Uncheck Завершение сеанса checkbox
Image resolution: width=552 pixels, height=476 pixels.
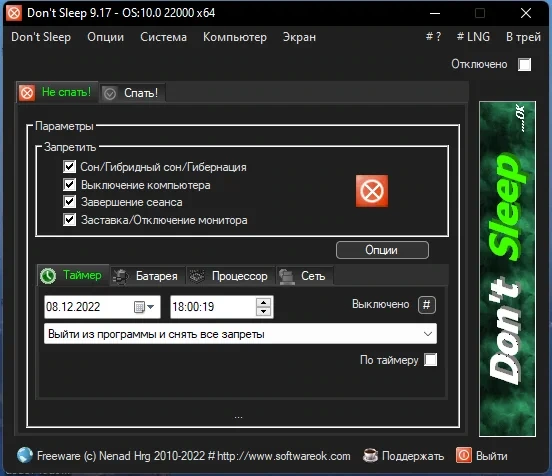coord(69,202)
